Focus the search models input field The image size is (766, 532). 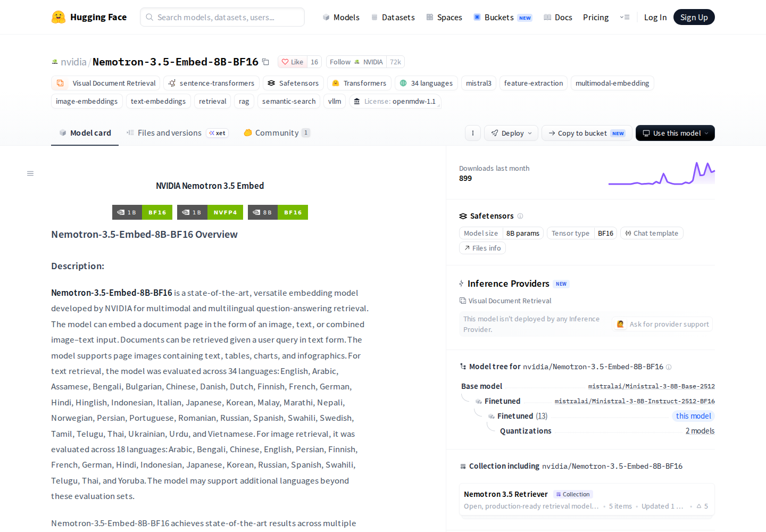pyautogui.click(x=222, y=17)
